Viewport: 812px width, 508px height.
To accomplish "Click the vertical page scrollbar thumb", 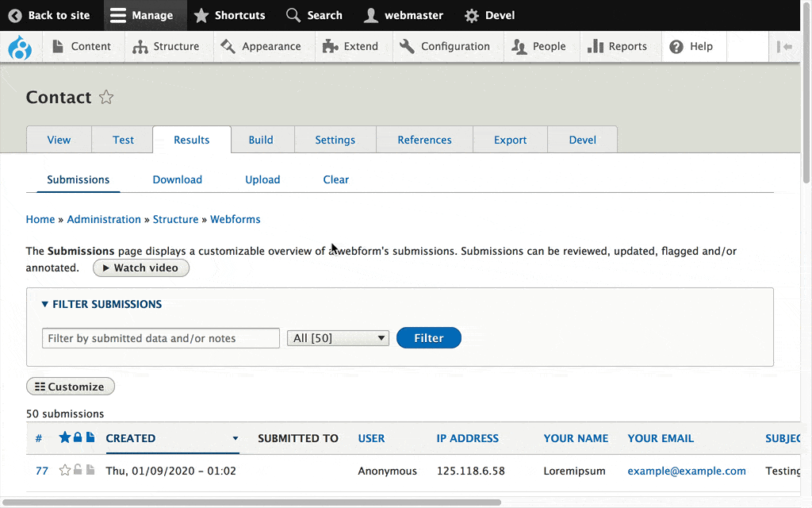I will pos(806,94).
